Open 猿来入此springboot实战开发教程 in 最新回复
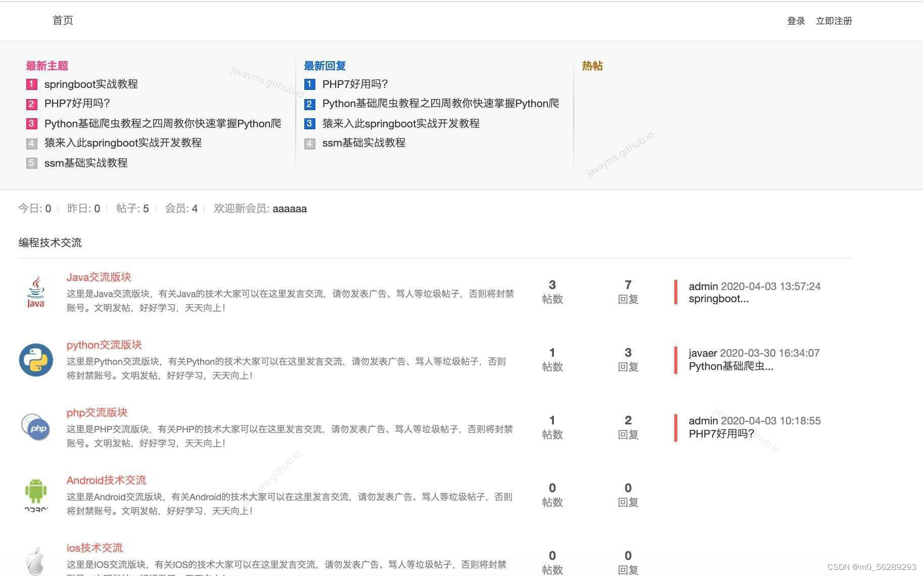The width and height of the screenshot is (924, 576). tap(401, 123)
